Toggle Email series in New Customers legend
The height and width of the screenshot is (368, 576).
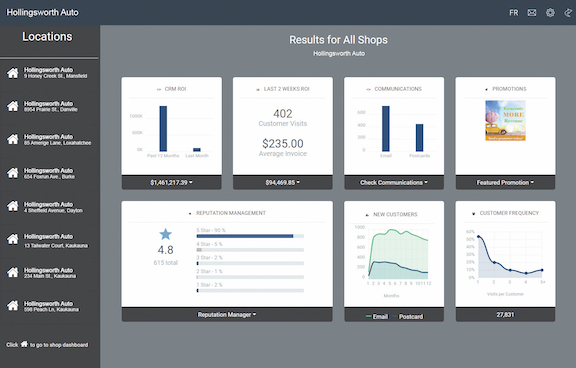[x=377, y=317]
